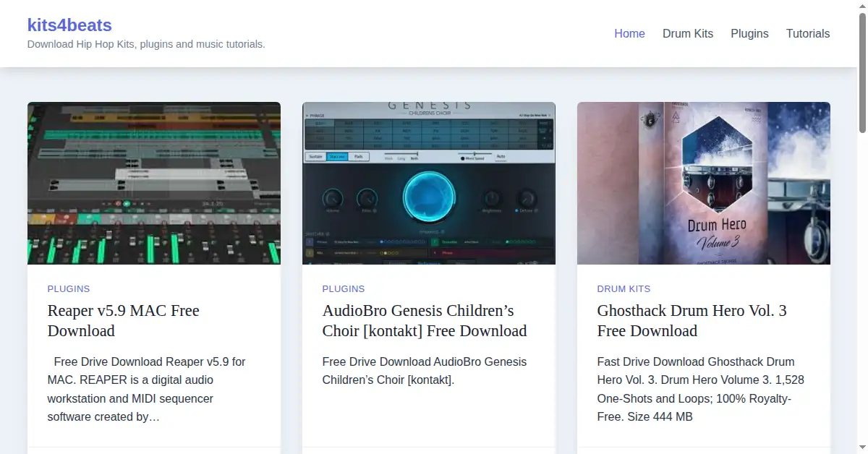Open the Reaper v5.9 MAC thumbnail image
The height and width of the screenshot is (454, 868).
click(154, 183)
